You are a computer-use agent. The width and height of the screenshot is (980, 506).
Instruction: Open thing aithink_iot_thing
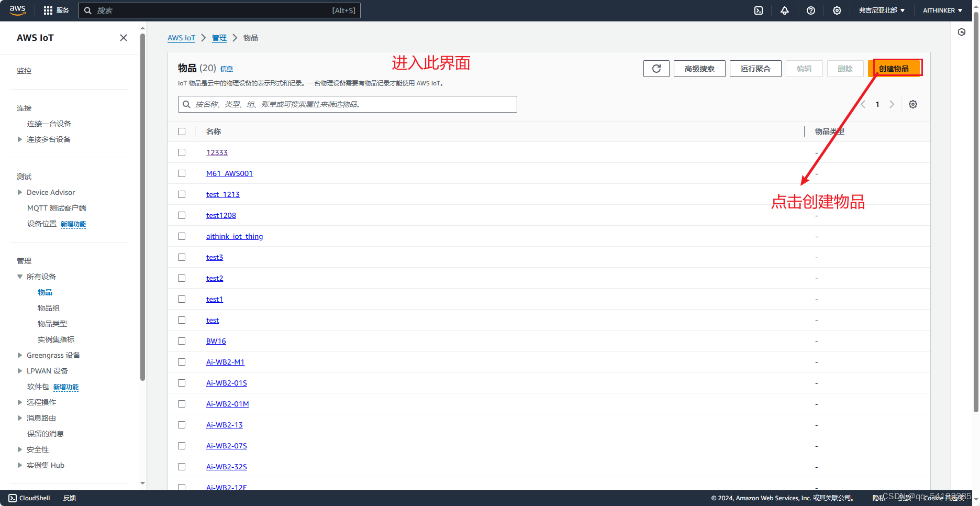pos(235,236)
